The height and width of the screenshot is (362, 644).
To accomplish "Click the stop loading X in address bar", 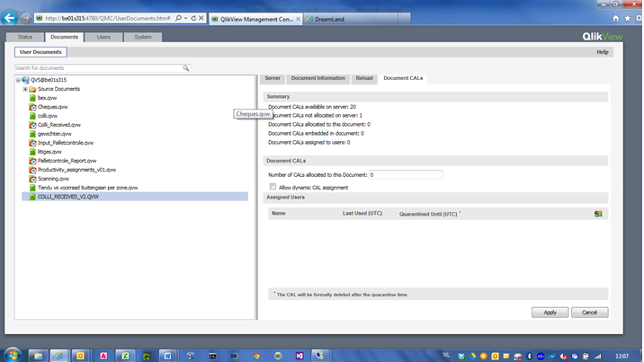I will pyautogui.click(x=201, y=18).
